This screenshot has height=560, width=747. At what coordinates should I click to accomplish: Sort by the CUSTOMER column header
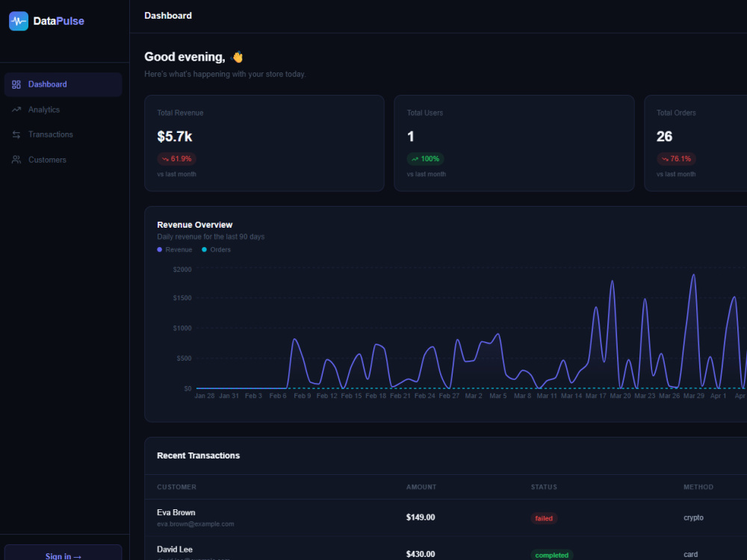coord(176,487)
